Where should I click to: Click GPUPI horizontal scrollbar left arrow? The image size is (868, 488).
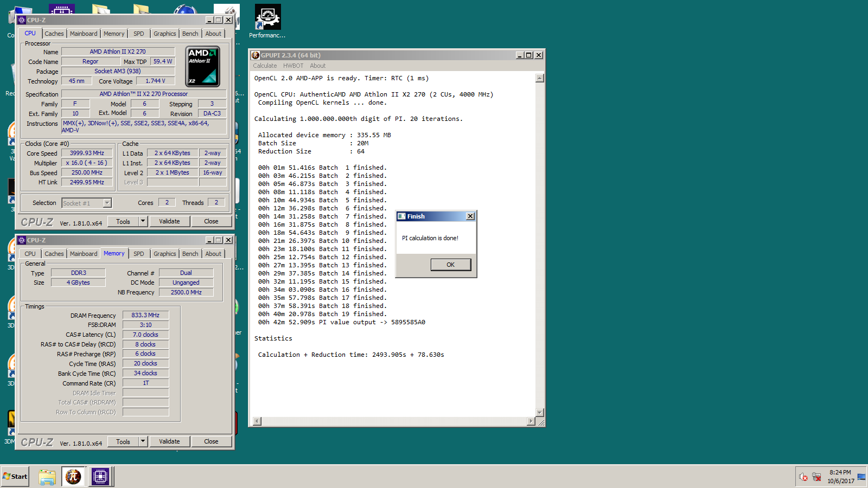tap(257, 421)
